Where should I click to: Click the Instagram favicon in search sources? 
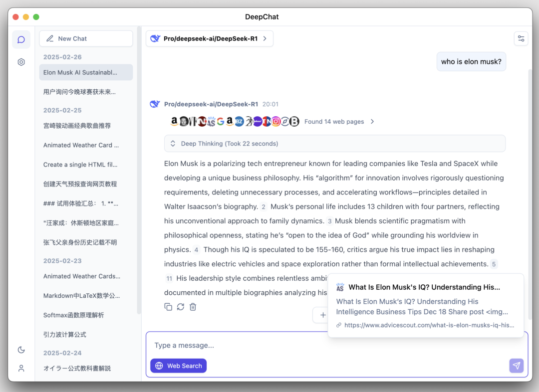click(x=275, y=121)
